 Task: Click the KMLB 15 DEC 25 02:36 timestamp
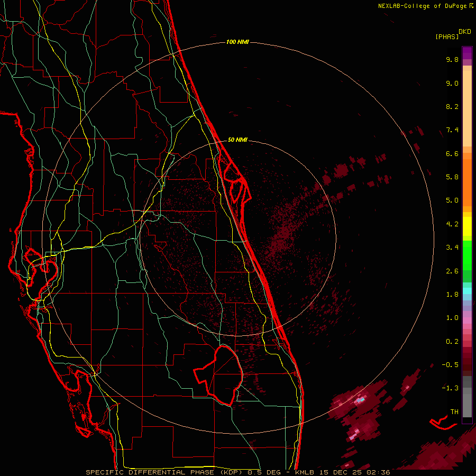[x=342, y=472]
